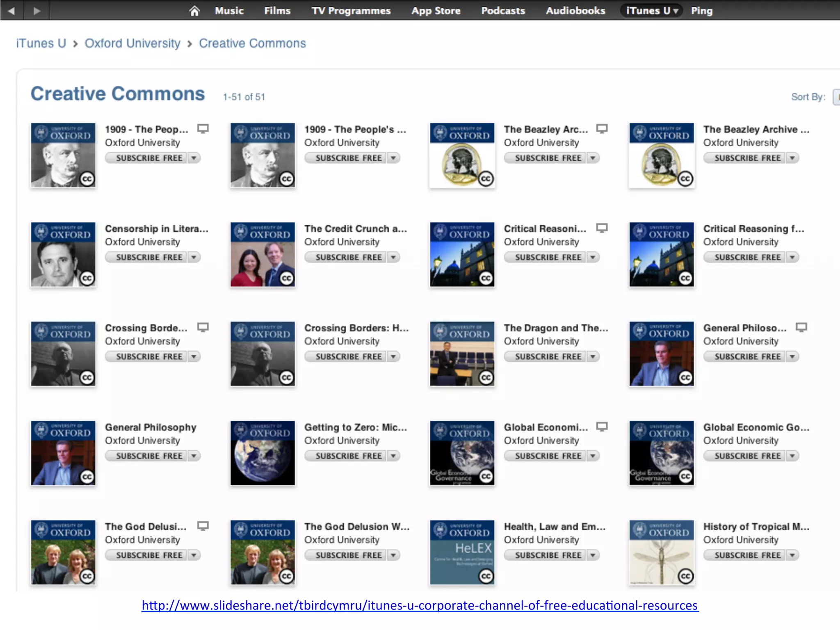840x630 pixels.
Task: Switch to TV Programmes
Action: pyautogui.click(x=351, y=11)
